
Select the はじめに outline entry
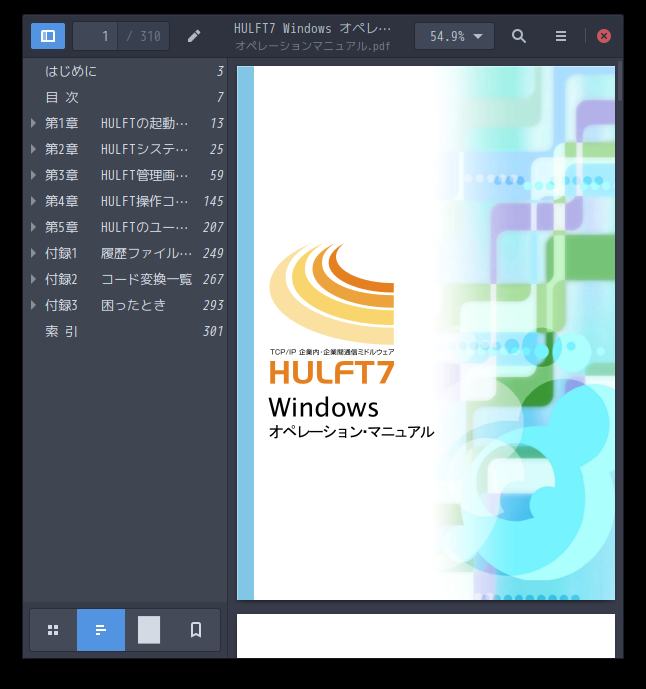click(125, 71)
